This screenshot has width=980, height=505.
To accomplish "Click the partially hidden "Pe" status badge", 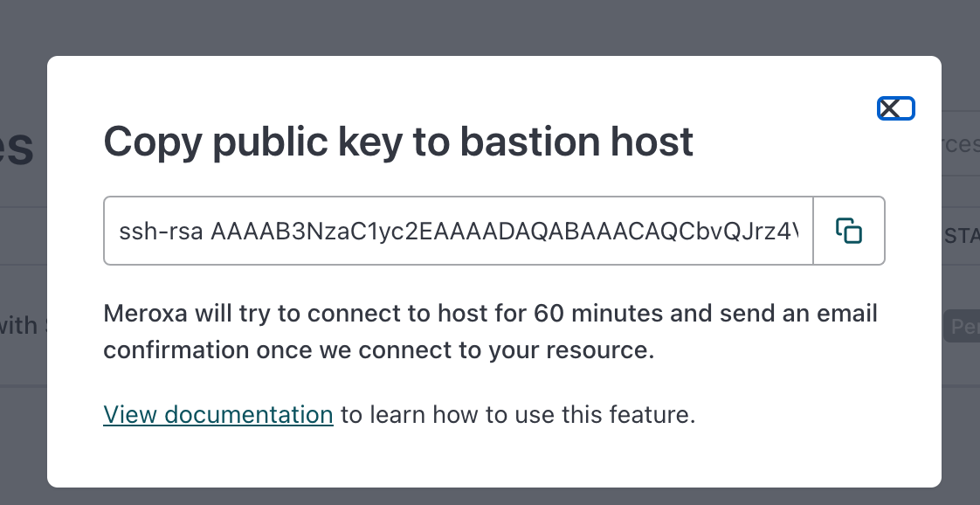I will pyautogui.click(x=963, y=326).
